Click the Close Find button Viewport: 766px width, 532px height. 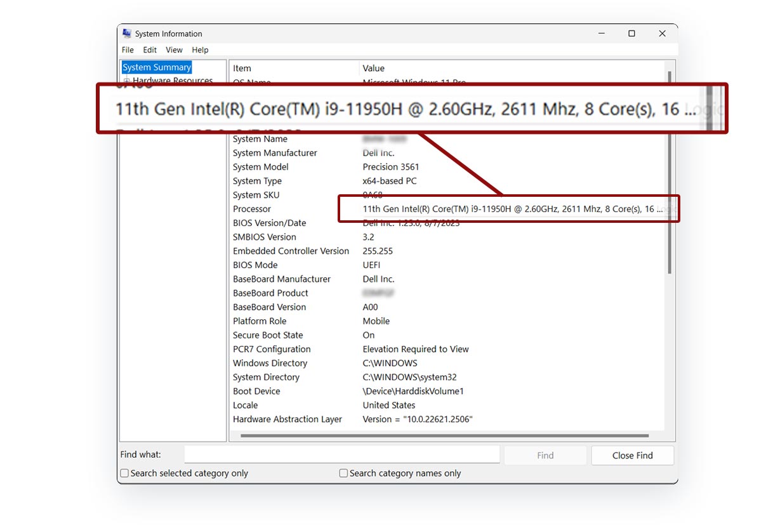point(632,455)
